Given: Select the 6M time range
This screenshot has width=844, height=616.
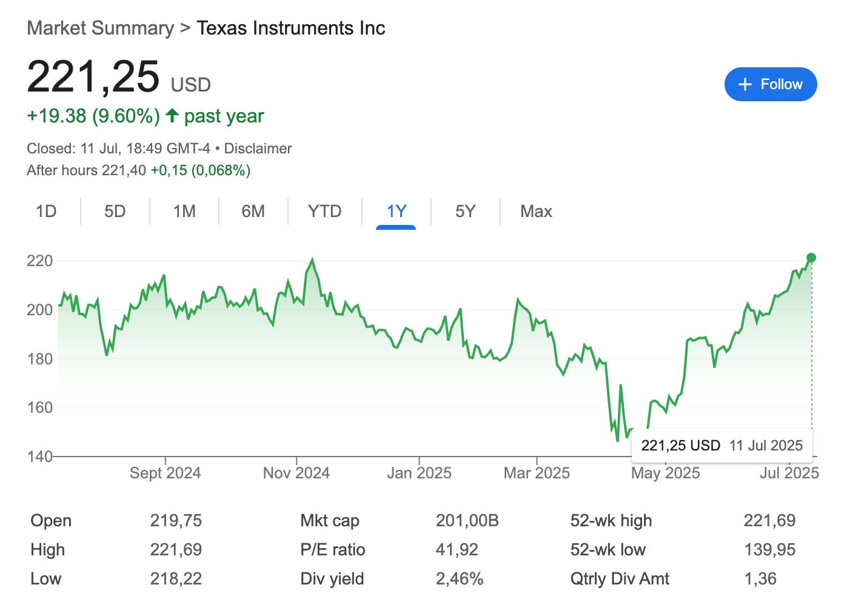Looking at the screenshot, I should pos(253,211).
